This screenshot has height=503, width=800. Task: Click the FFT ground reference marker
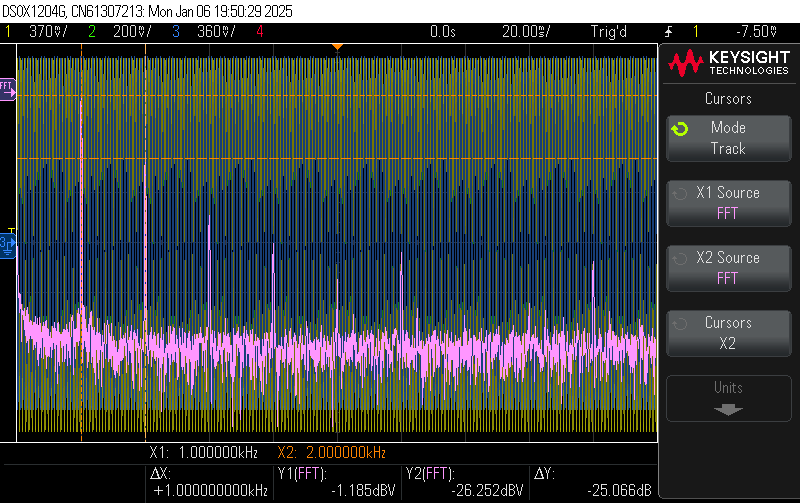pyautogui.click(x=8, y=89)
